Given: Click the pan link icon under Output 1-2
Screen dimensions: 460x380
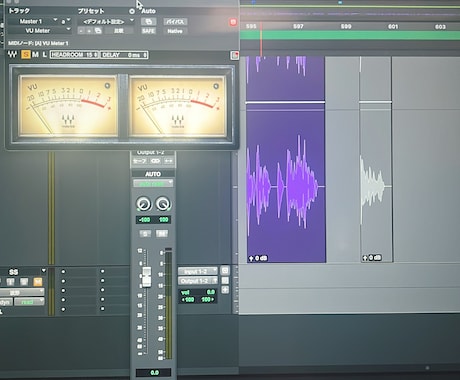Looking at the screenshot, I should (x=155, y=161).
